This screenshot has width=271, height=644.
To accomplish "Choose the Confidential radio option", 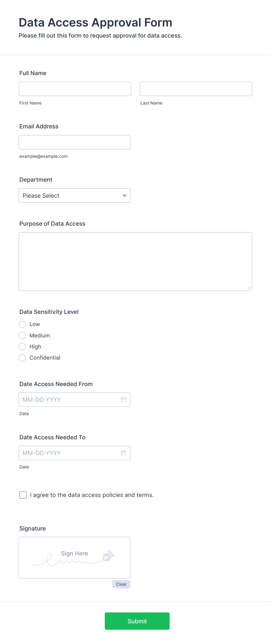I will [22, 358].
